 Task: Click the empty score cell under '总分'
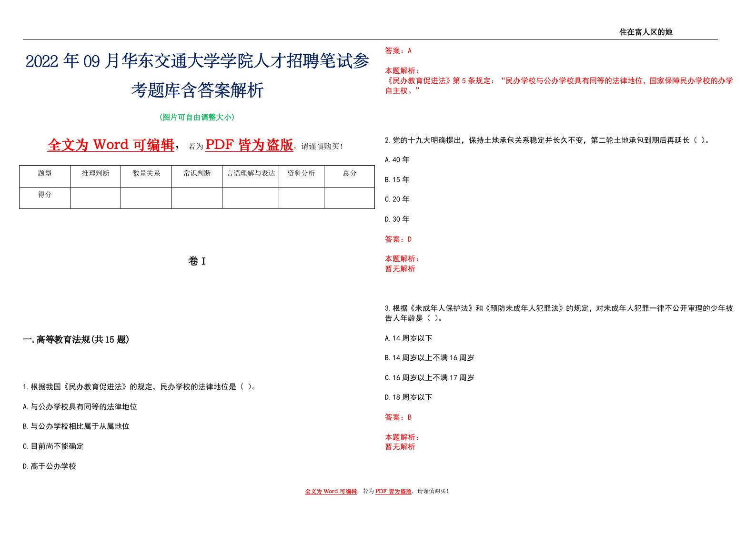pyautogui.click(x=350, y=198)
